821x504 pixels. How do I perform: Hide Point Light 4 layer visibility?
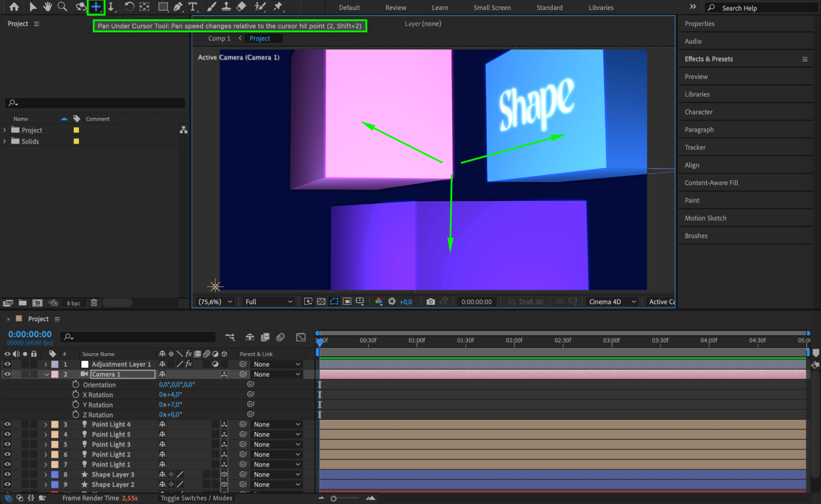[x=7, y=424]
